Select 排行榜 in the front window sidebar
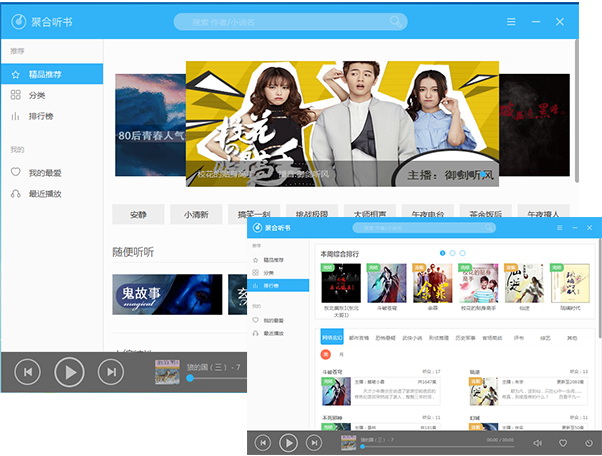This screenshot has height=456, width=602. [x=278, y=286]
